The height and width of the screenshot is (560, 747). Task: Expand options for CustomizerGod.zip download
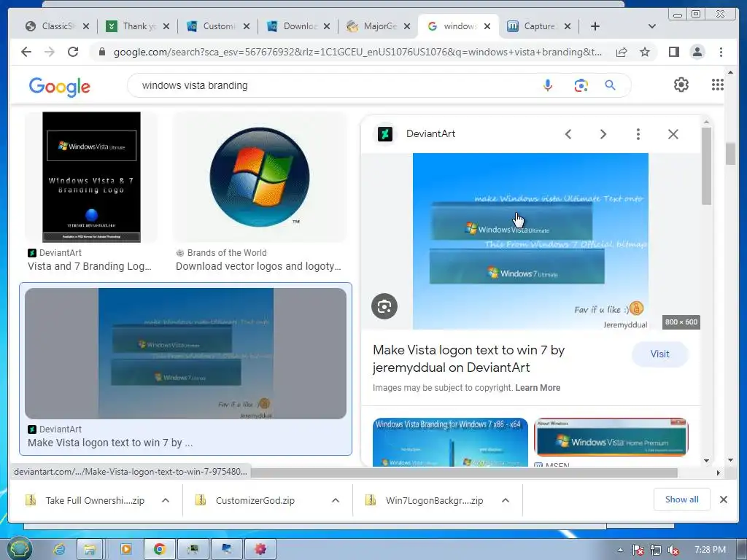click(x=336, y=500)
